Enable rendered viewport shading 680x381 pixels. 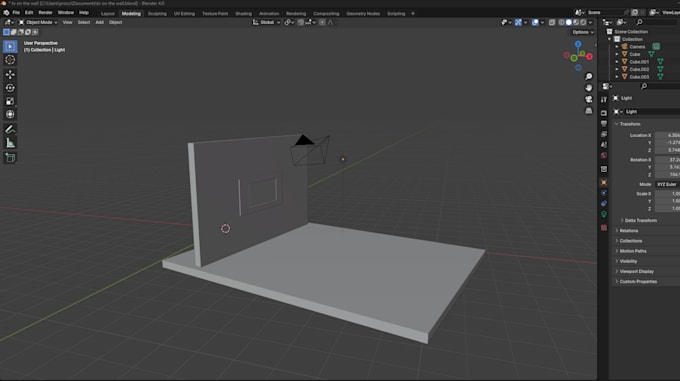(583, 23)
